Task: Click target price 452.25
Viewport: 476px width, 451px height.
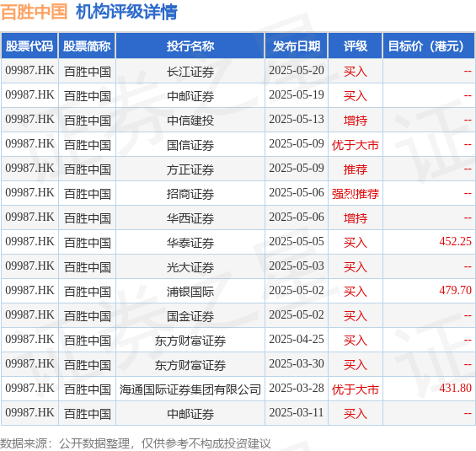Action: click(x=455, y=241)
